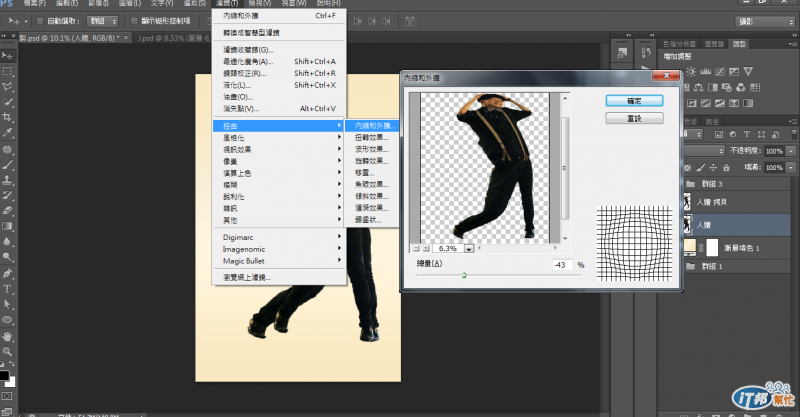Select the Dodge tool
The height and width of the screenshot is (417, 800).
point(7,256)
